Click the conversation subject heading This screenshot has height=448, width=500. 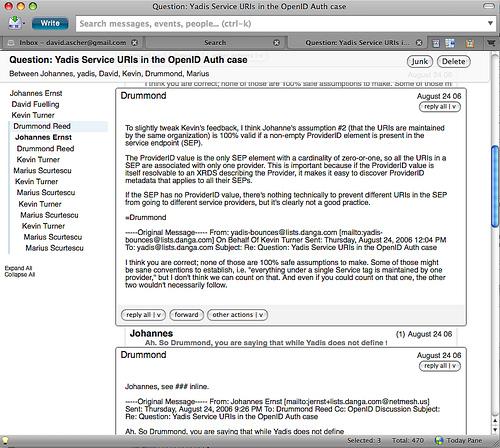pos(128,60)
